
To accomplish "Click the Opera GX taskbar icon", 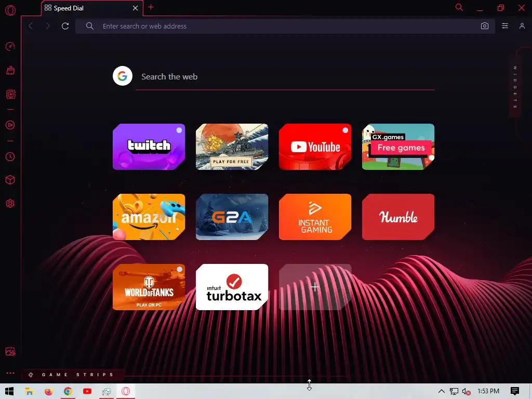I will click(x=126, y=391).
